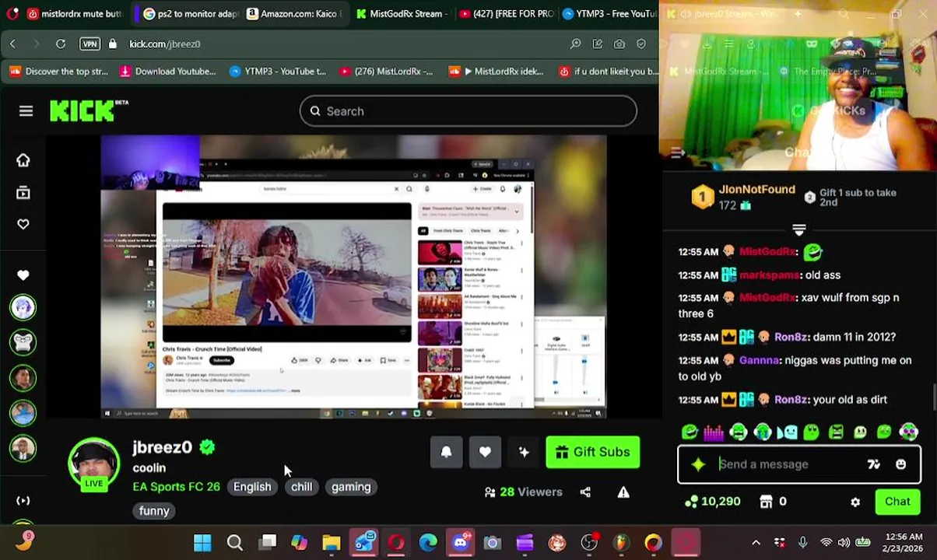This screenshot has width=937, height=560.
Task: Go to Home in Kick sidebar
Action: click(23, 160)
